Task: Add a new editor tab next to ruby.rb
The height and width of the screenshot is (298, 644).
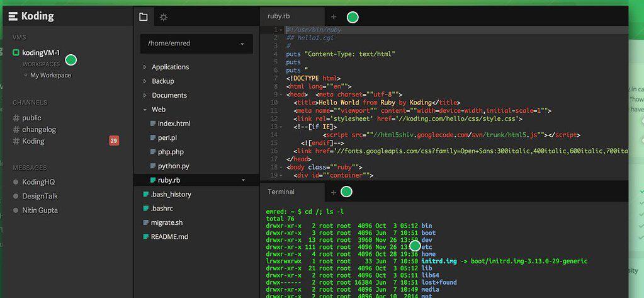Action: [334, 17]
